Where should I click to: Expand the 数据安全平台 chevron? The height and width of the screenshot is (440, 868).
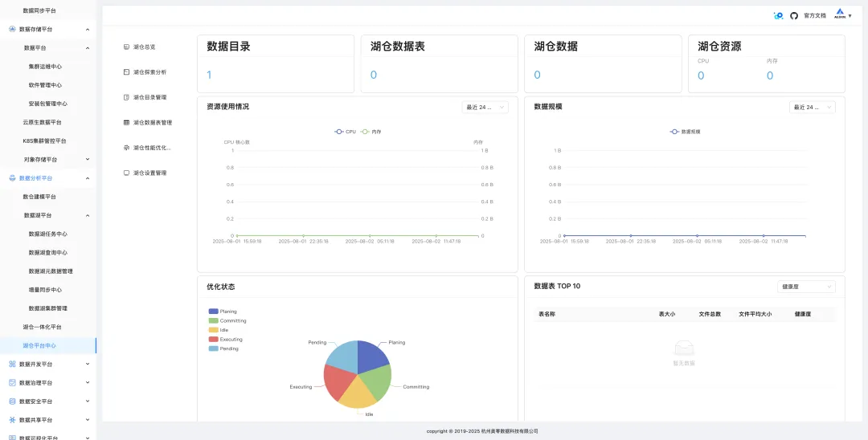point(88,401)
